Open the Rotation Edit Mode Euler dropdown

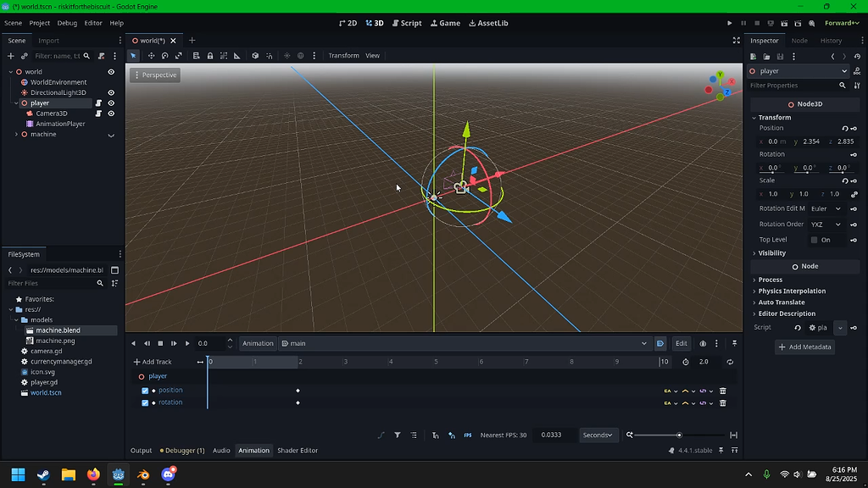(826, 209)
